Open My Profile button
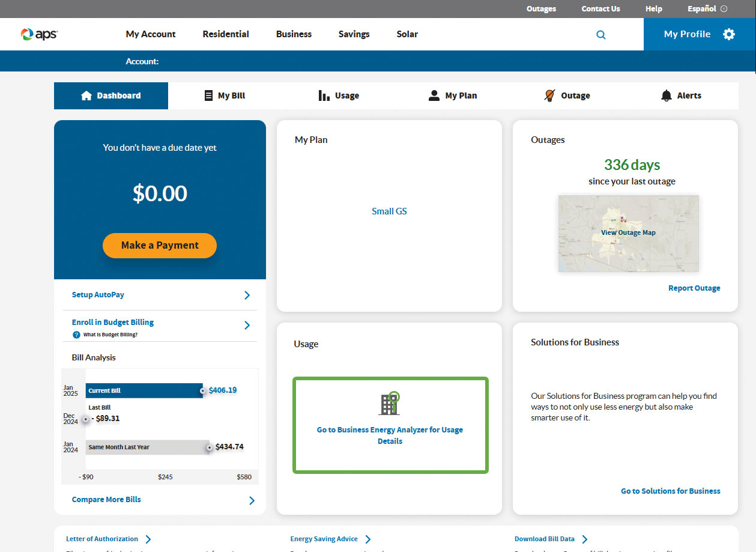756x552 pixels. pyautogui.click(x=700, y=34)
